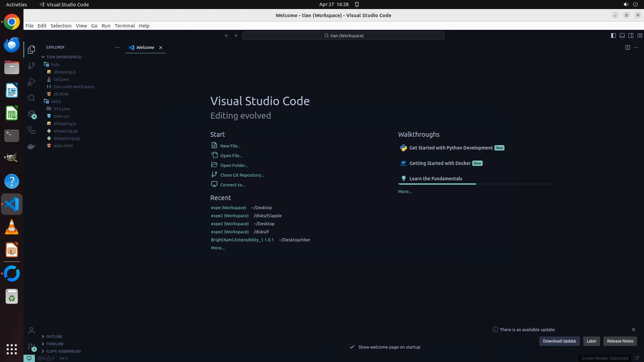Toggle the primary side bar visibility

pyautogui.click(x=613, y=36)
